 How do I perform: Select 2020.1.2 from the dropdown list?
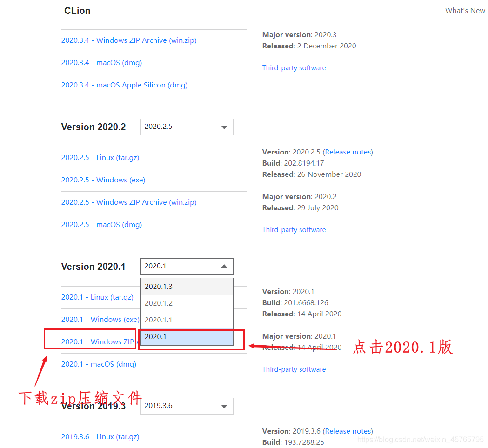187,303
